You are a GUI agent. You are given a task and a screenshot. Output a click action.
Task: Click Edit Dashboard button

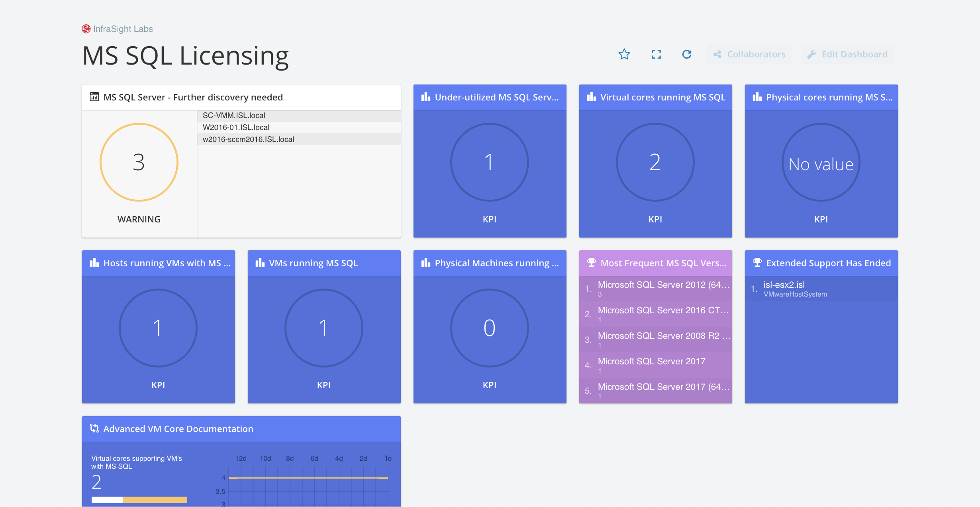(847, 54)
